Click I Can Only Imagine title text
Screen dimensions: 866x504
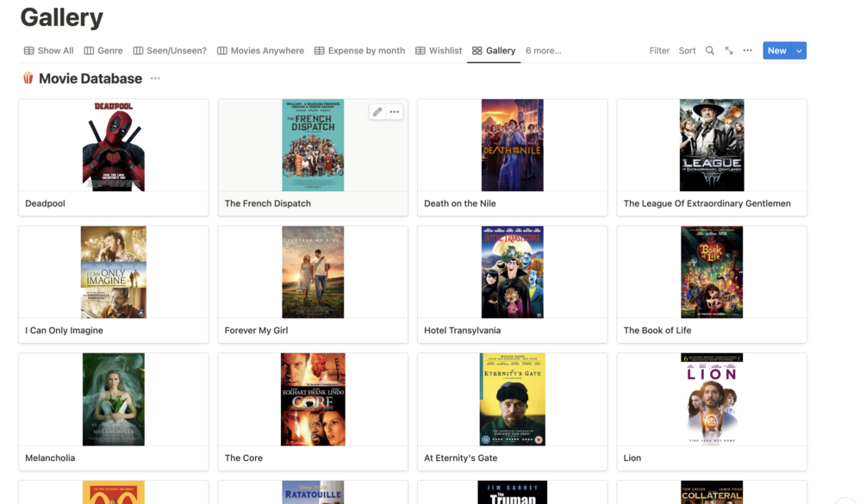click(64, 330)
